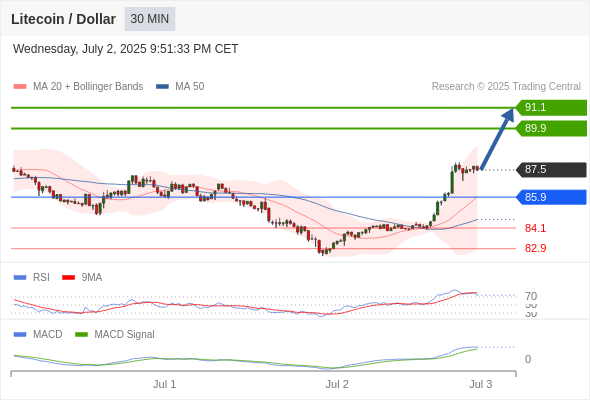Click the MACD Signal green legend marker

click(x=81, y=335)
